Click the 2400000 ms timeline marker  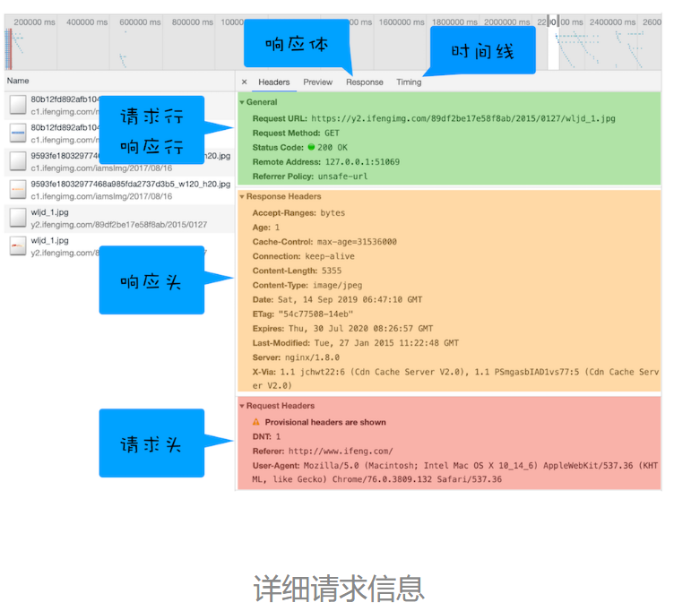coord(612,22)
